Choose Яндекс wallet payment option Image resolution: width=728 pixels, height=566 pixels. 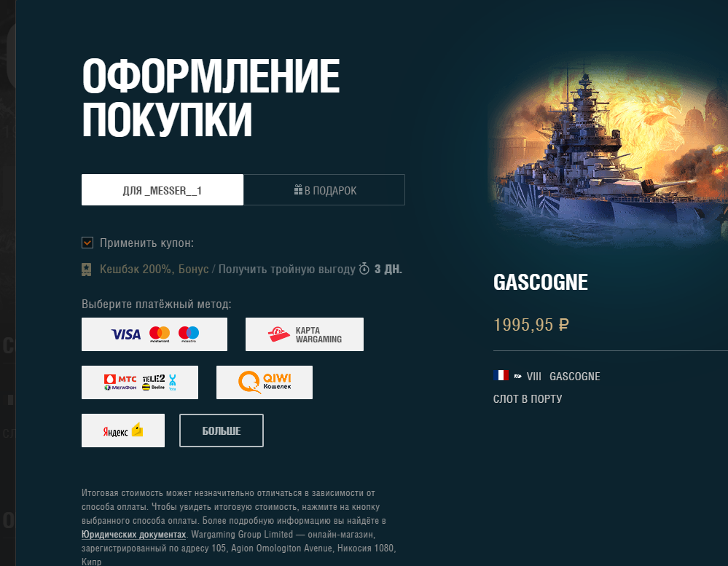pyautogui.click(x=123, y=431)
